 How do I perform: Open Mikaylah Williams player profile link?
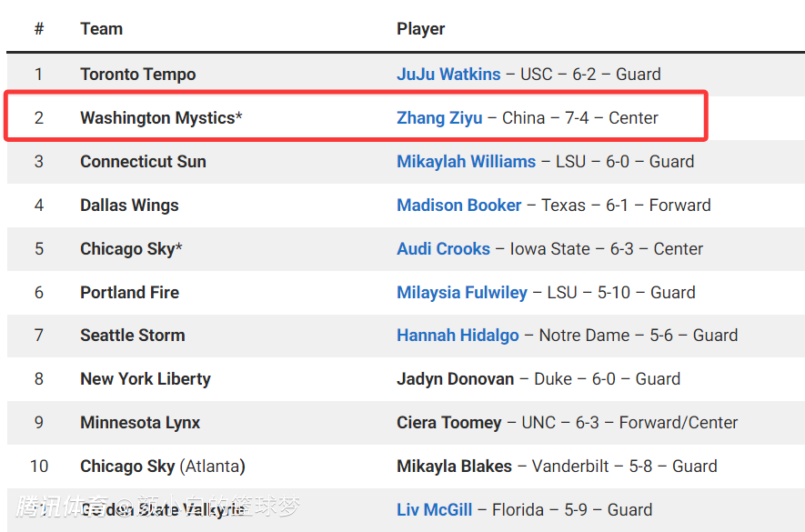click(x=466, y=162)
